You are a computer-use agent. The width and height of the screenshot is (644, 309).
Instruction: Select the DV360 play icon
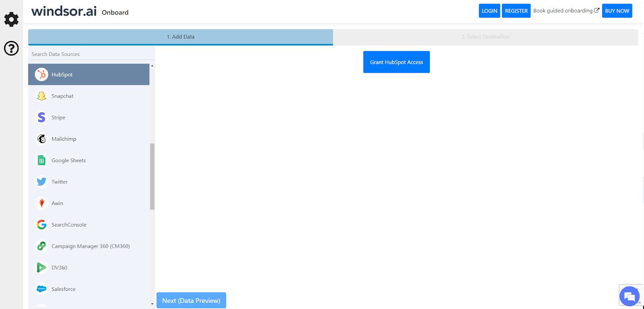pos(41,267)
